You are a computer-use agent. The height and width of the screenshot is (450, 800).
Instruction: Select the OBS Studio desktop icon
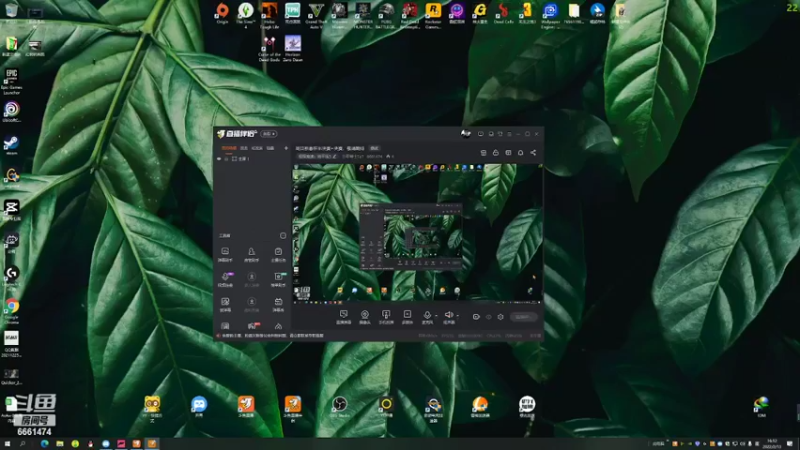pos(339,407)
